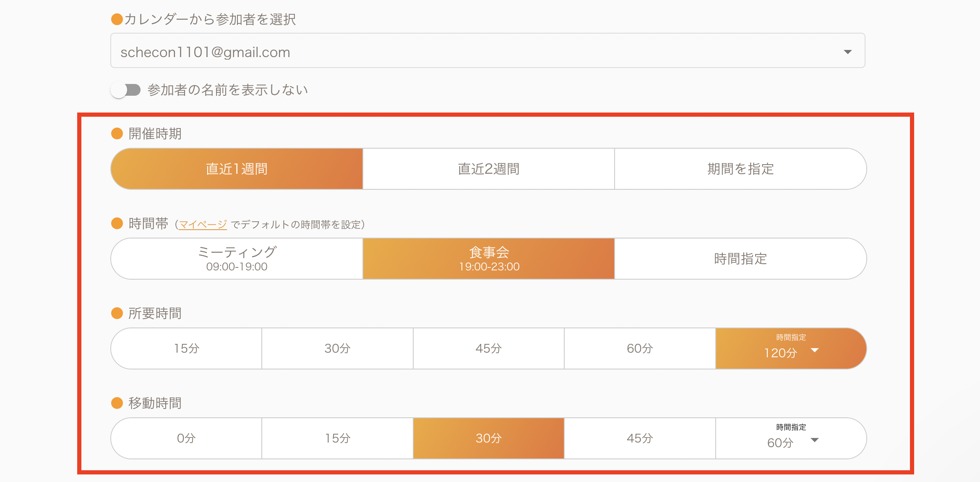This screenshot has width=980, height=482.
Task: Toggle 参加者の名前を表示しない switch
Action: 125,90
